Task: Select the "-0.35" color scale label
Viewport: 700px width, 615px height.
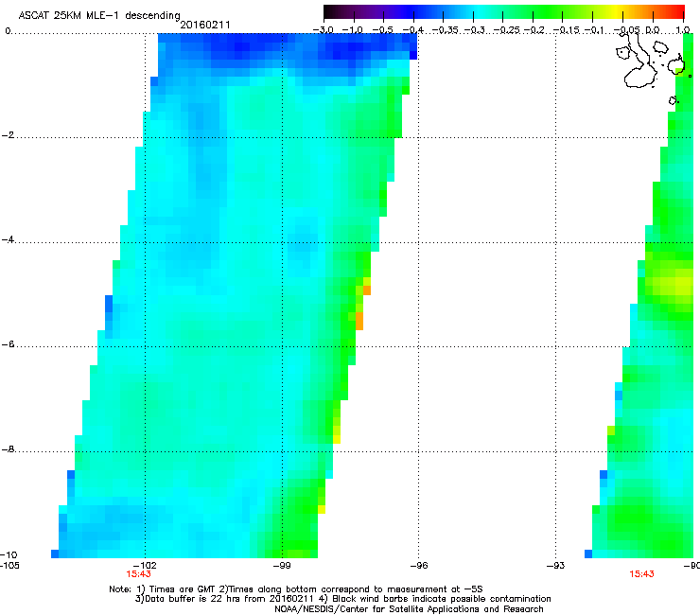Action: 446,30
